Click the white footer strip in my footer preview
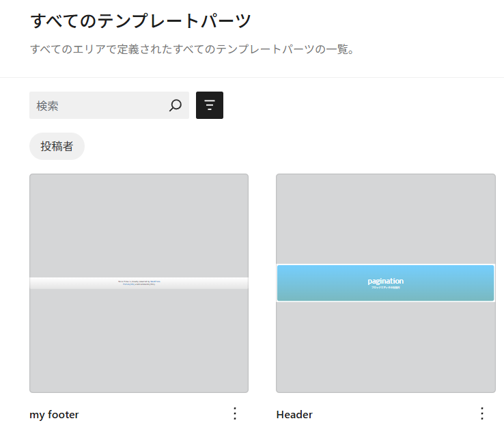 point(68,283)
